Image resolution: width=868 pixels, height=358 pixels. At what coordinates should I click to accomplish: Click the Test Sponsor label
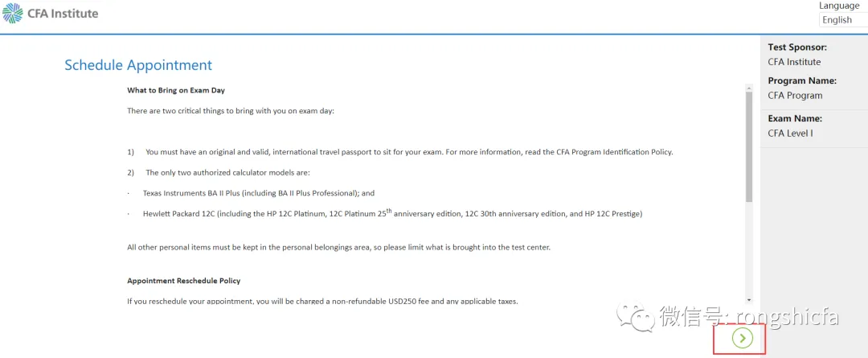797,47
